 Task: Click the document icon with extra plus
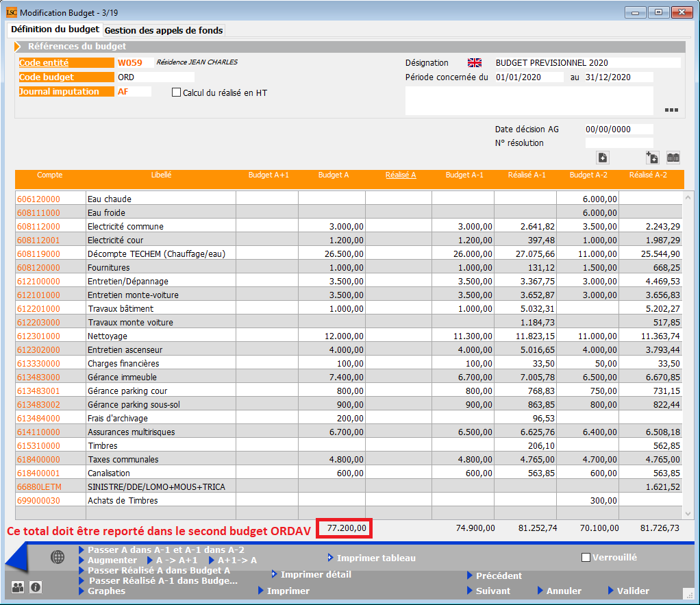point(652,158)
